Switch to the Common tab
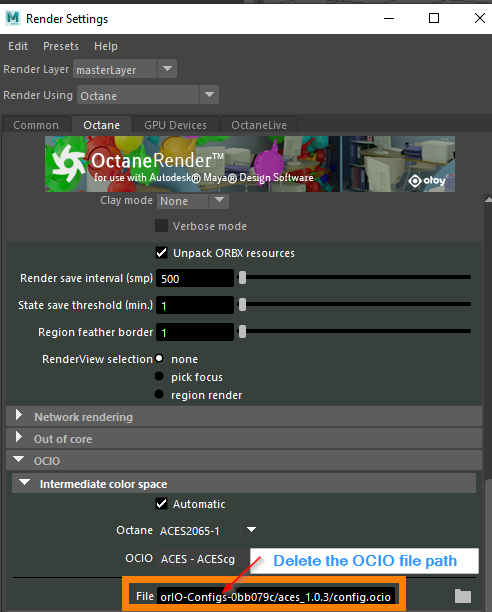 (36, 125)
